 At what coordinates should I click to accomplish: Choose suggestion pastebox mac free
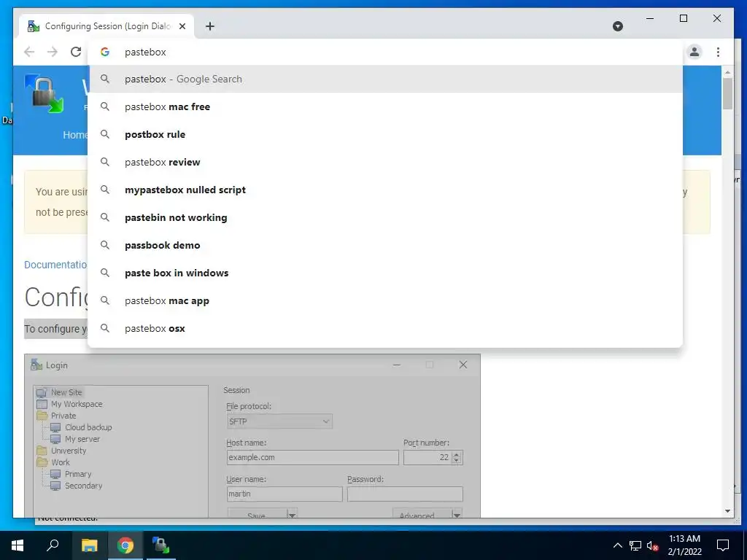(x=385, y=106)
